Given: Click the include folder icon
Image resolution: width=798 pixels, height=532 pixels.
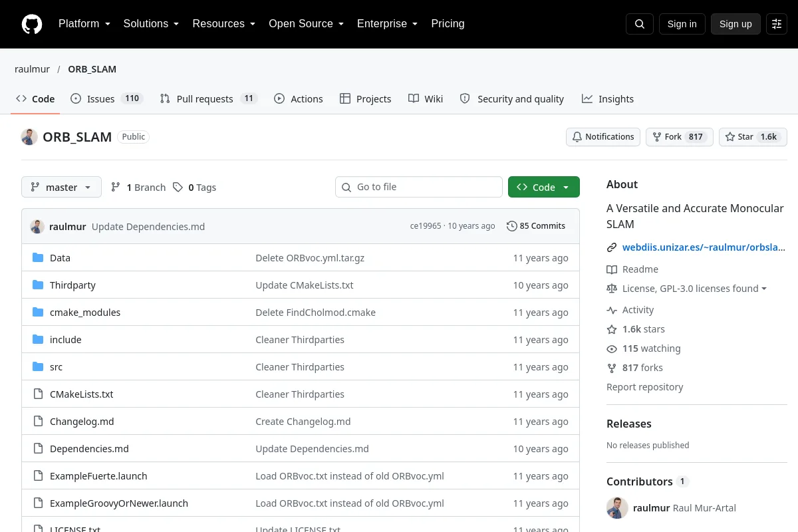Looking at the screenshot, I should click(x=38, y=340).
